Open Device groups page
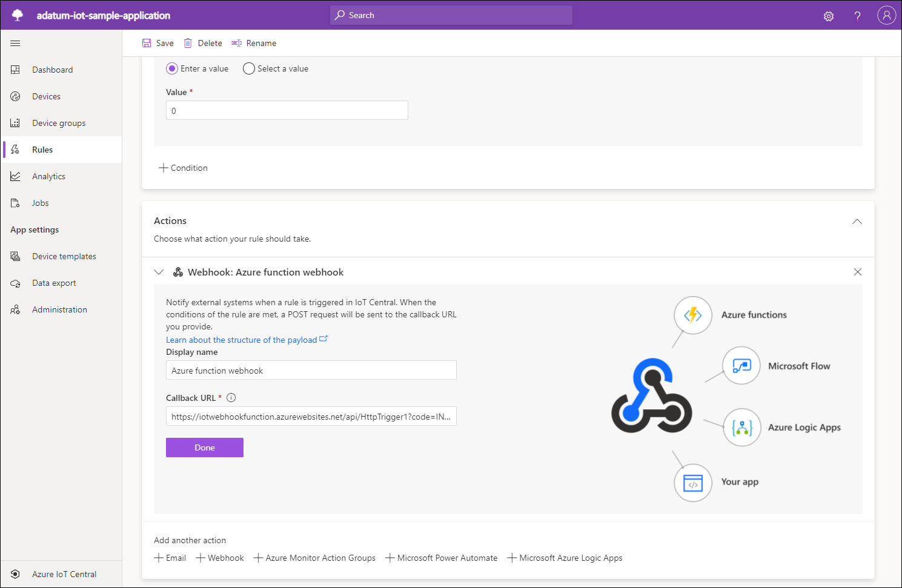This screenshot has width=902, height=588. [x=61, y=123]
